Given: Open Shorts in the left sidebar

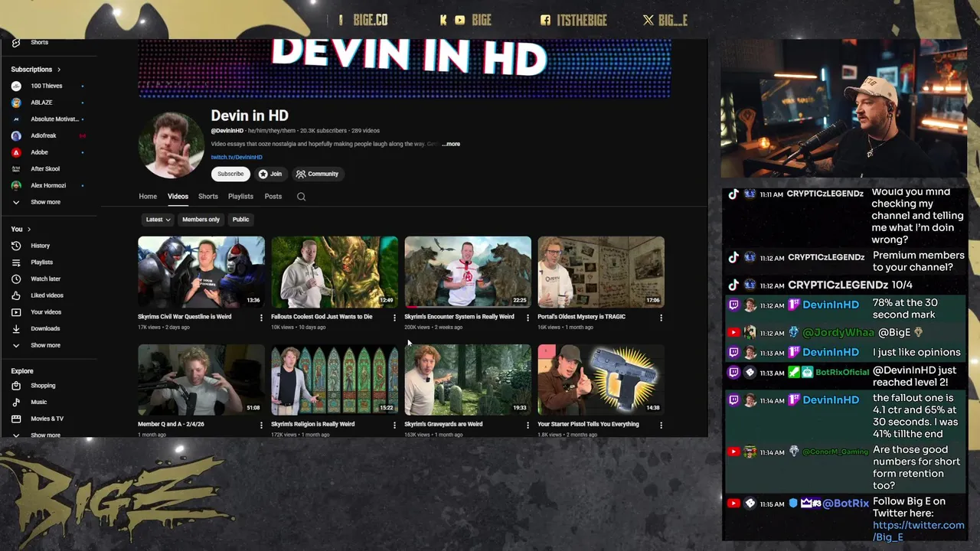Looking at the screenshot, I should click(39, 43).
